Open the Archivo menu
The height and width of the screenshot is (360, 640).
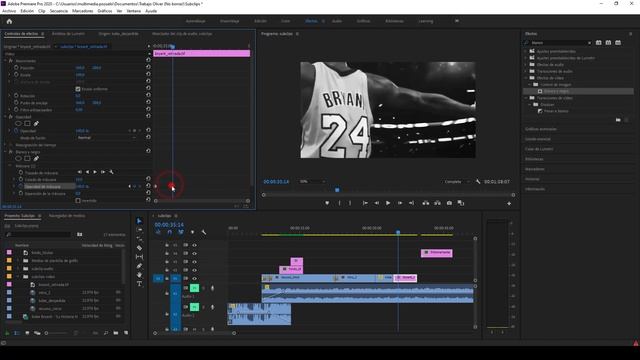pos(9,11)
